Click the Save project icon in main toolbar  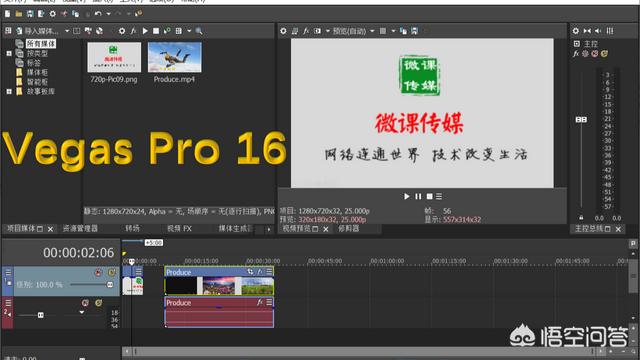coord(30,14)
